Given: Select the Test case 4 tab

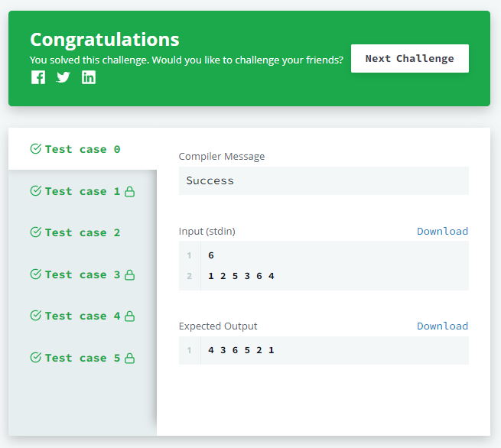Looking at the screenshot, I should click(83, 316).
